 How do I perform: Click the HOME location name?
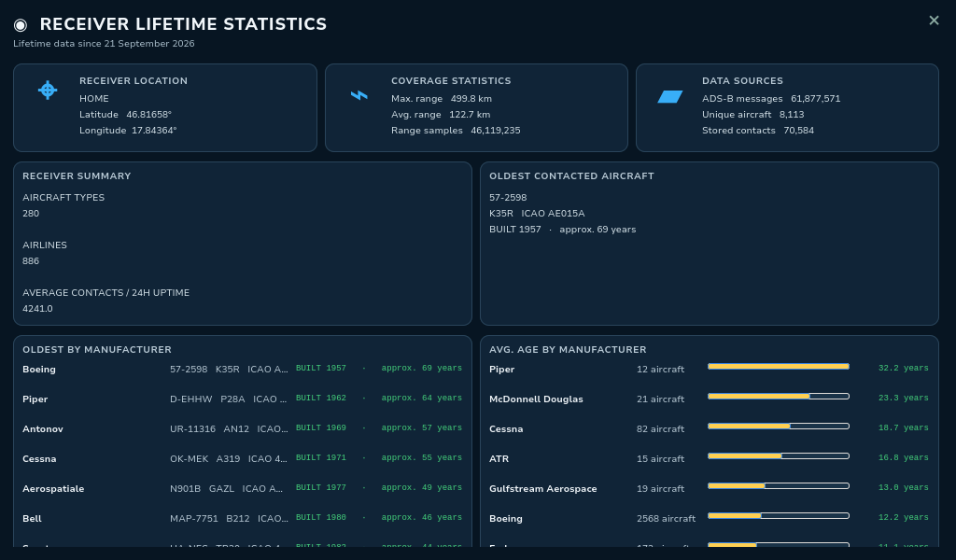(94, 99)
